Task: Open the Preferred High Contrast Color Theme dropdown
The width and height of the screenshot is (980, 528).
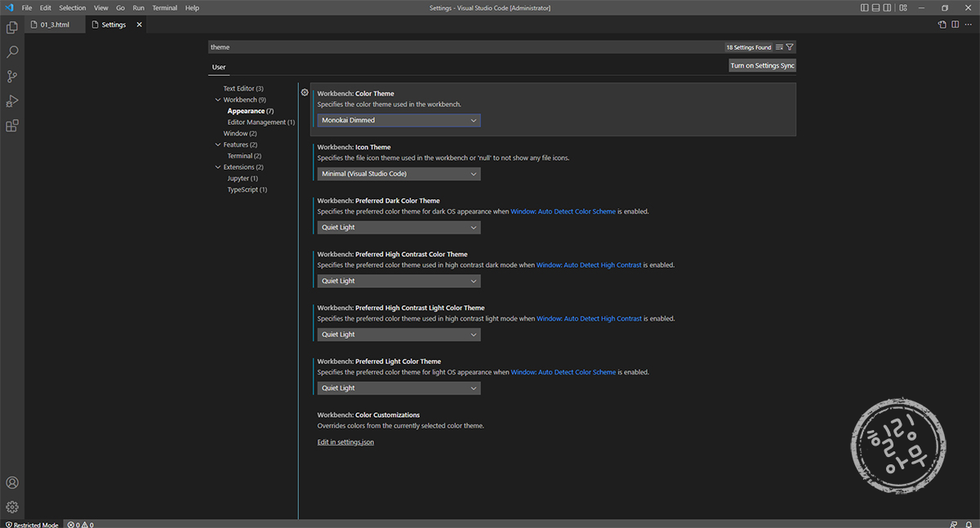Action: pyautogui.click(x=399, y=281)
